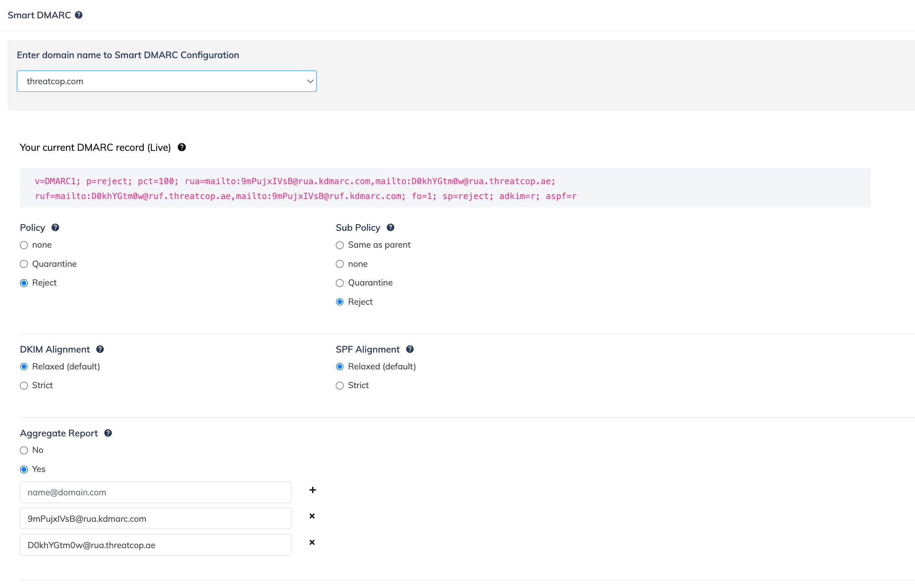The height and width of the screenshot is (588, 915).
Task: Click 'Enter domain name to Smart DMARC Configuration' label
Action: 128,55
